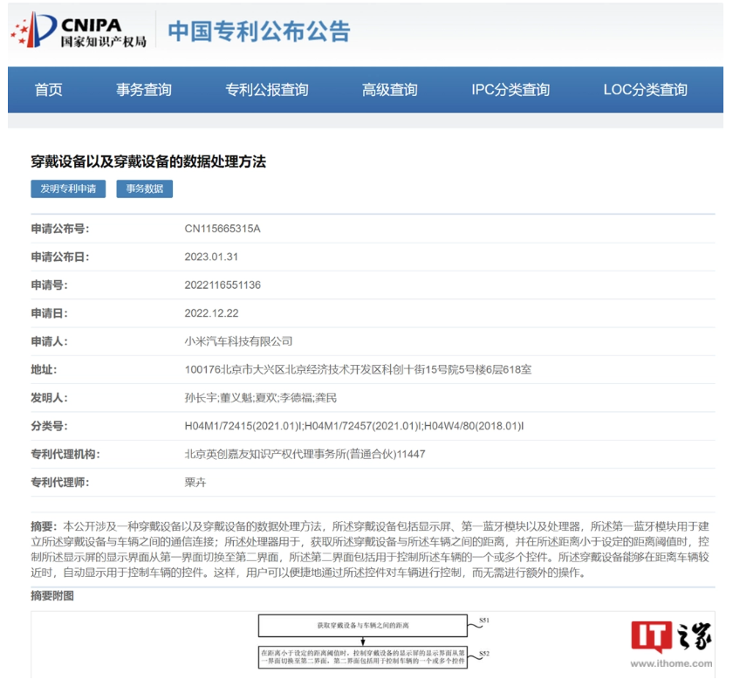Screen dimensions: 733x700
Task: Click the 中国专利公布公告 site title
Action: [259, 31]
